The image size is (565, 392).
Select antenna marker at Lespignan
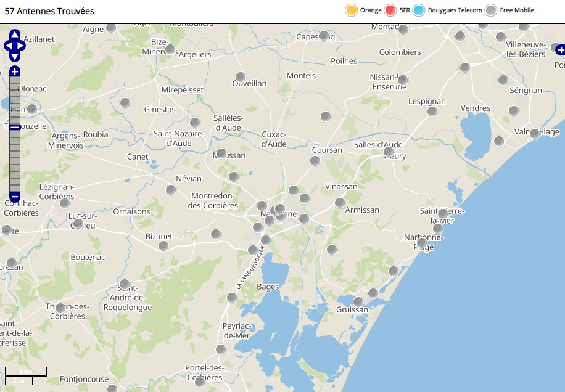pos(432,111)
